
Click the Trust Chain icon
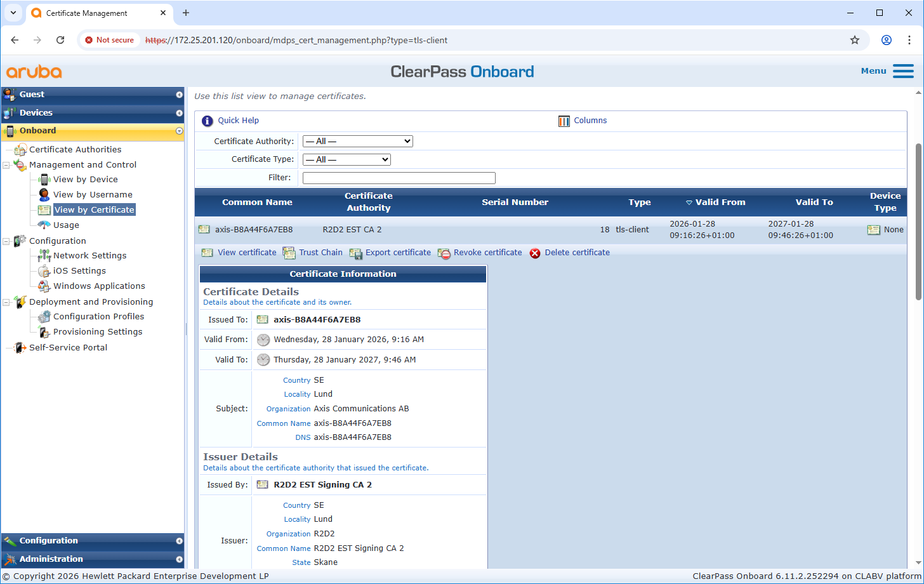(x=289, y=253)
